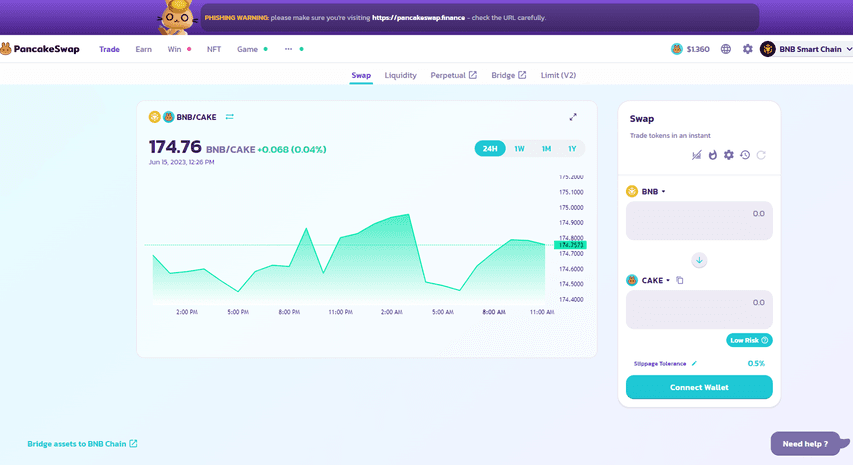Open the Earn menu
The height and width of the screenshot is (465, 853).
pyautogui.click(x=144, y=49)
